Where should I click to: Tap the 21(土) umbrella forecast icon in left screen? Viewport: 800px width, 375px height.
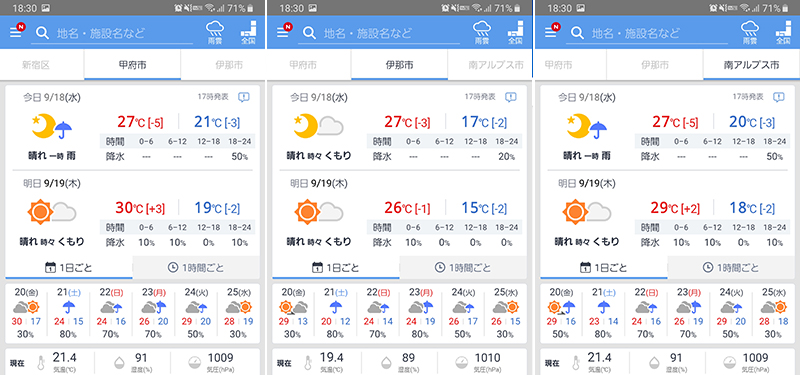coord(69,307)
